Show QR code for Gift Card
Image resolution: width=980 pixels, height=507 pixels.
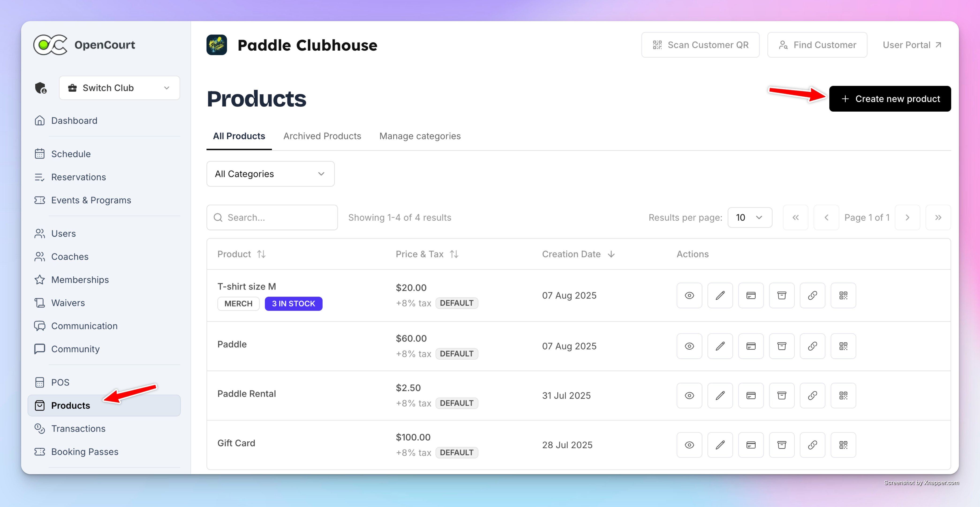click(x=843, y=445)
